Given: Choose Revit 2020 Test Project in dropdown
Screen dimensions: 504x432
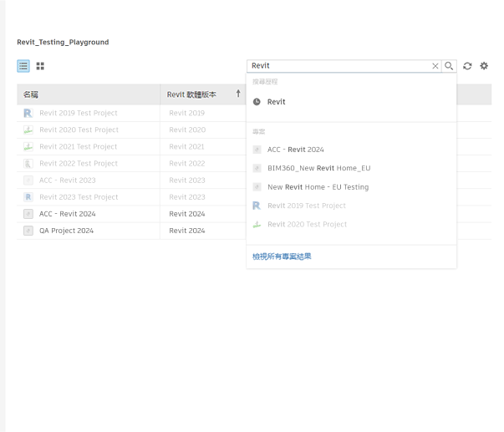Looking at the screenshot, I should pos(351,224).
